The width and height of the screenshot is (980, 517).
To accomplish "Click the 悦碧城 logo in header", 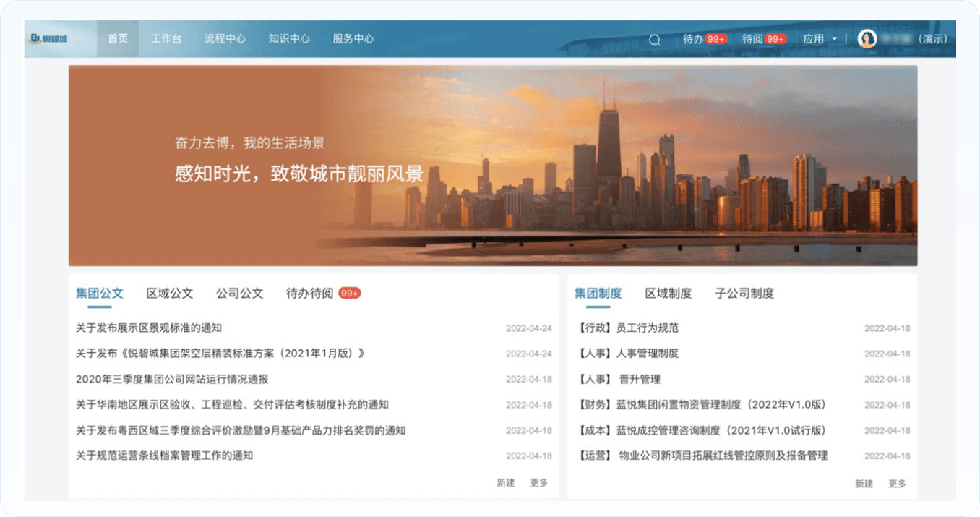I will tap(48, 39).
